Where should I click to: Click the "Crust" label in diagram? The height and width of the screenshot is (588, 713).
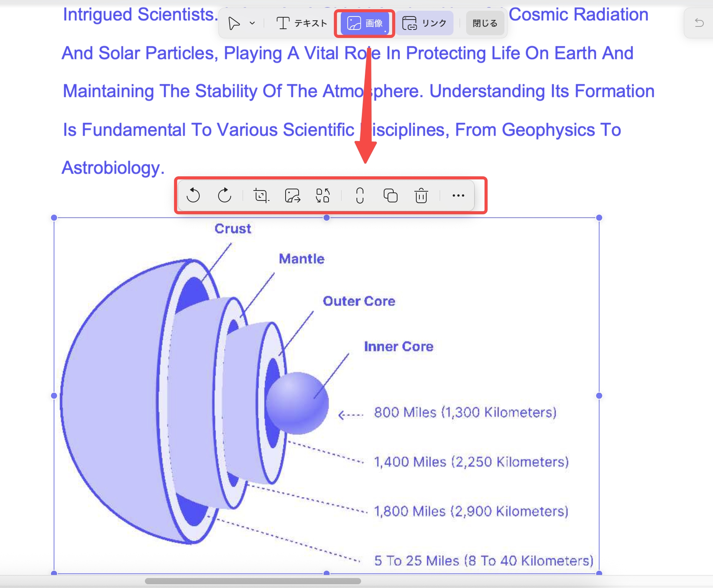click(233, 228)
